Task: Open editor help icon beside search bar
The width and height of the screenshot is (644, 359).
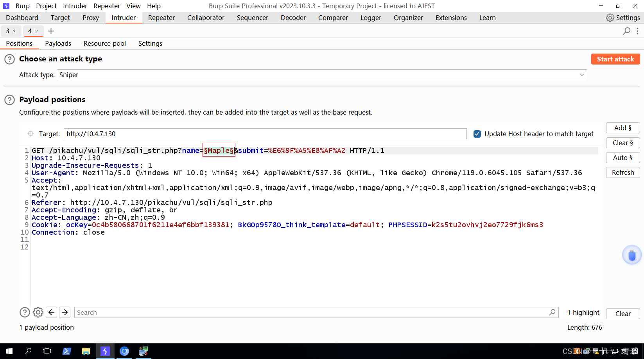Action: pyautogui.click(x=25, y=312)
